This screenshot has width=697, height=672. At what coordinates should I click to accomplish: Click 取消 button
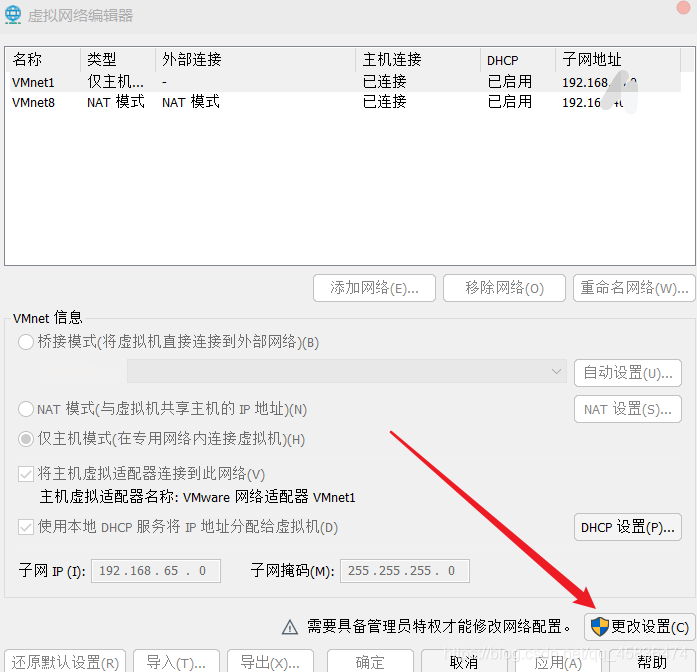[x=464, y=662]
